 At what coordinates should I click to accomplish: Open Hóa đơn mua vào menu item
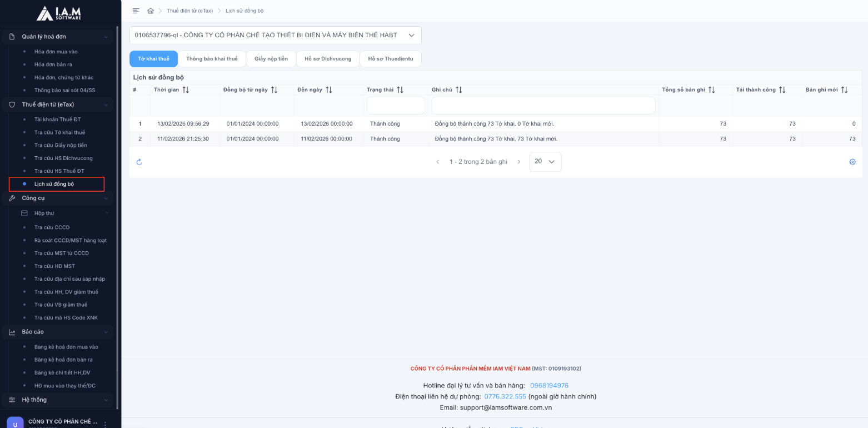point(56,52)
